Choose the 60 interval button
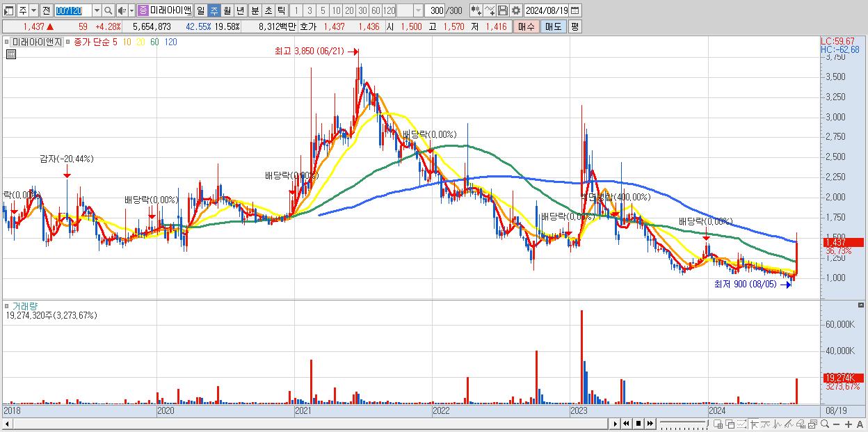 pos(376,10)
